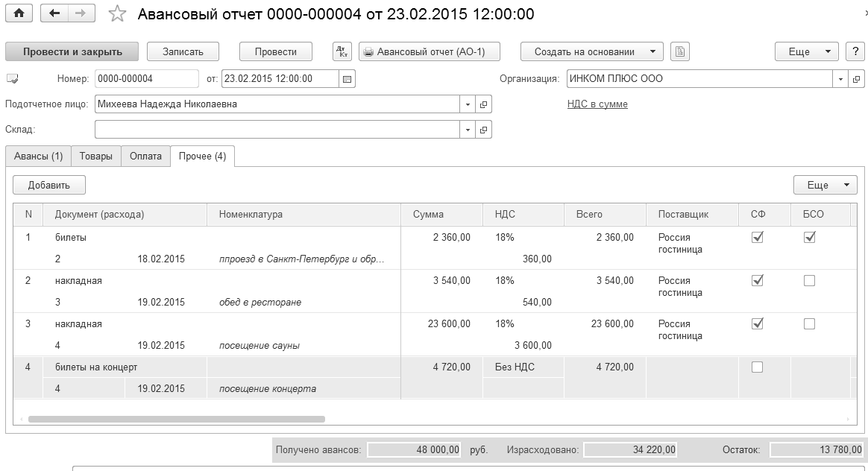The width and height of the screenshot is (868, 471).
Task: Click the Сумма column header
Action: click(x=441, y=214)
